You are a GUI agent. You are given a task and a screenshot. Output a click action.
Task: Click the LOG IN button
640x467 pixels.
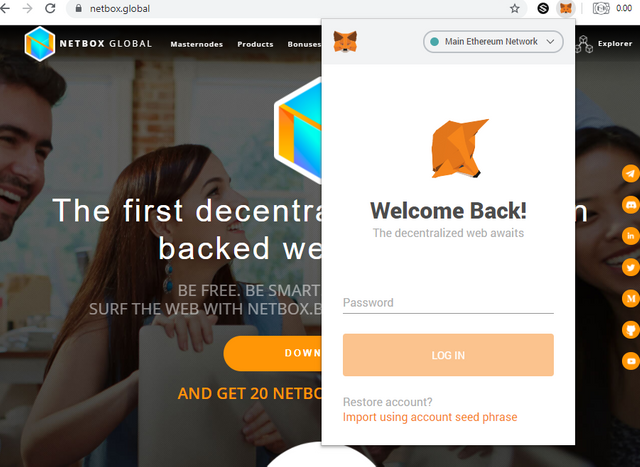pyautogui.click(x=448, y=355)
